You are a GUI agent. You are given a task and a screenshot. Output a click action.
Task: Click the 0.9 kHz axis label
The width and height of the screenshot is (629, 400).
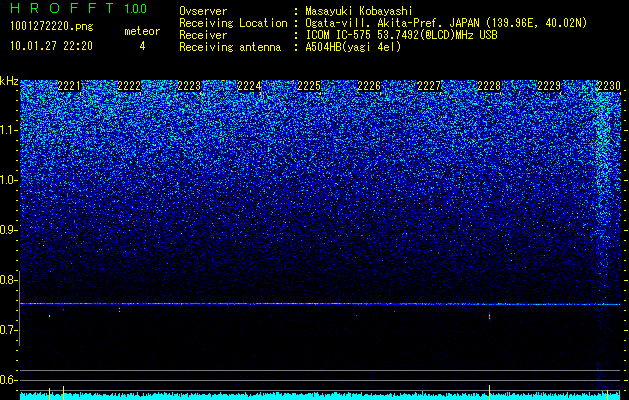8,230
